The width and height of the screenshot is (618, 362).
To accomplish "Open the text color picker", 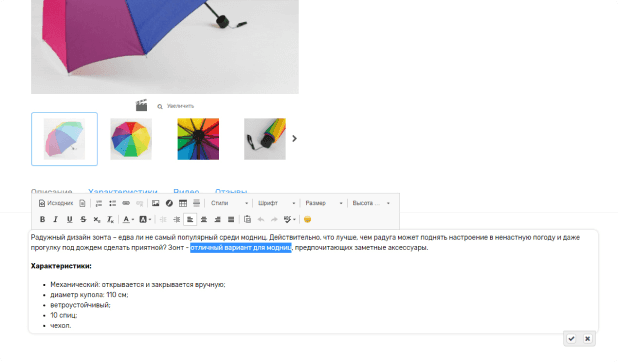I will pyautogui.click(x=128, y=219).
